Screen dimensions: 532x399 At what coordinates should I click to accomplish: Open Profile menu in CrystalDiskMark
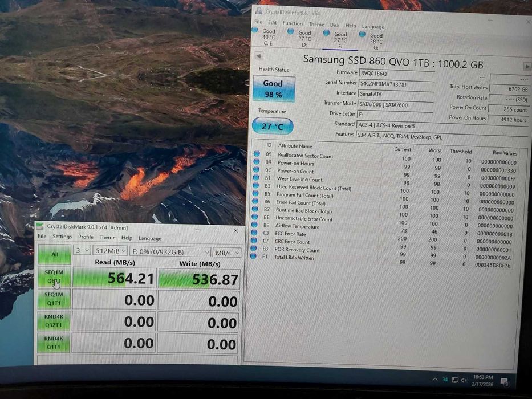coord(86,237)
